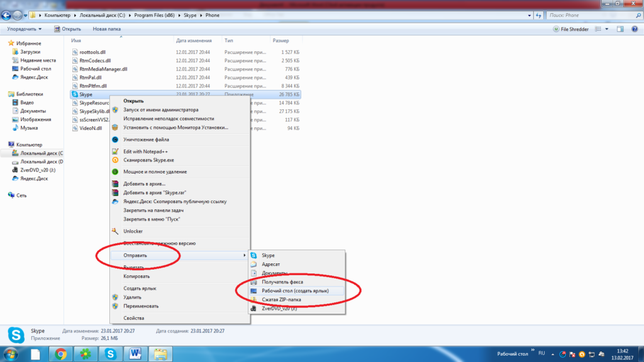
Task: Open Microsoft Word from the taskbar
Action: (x=135, y=354)
